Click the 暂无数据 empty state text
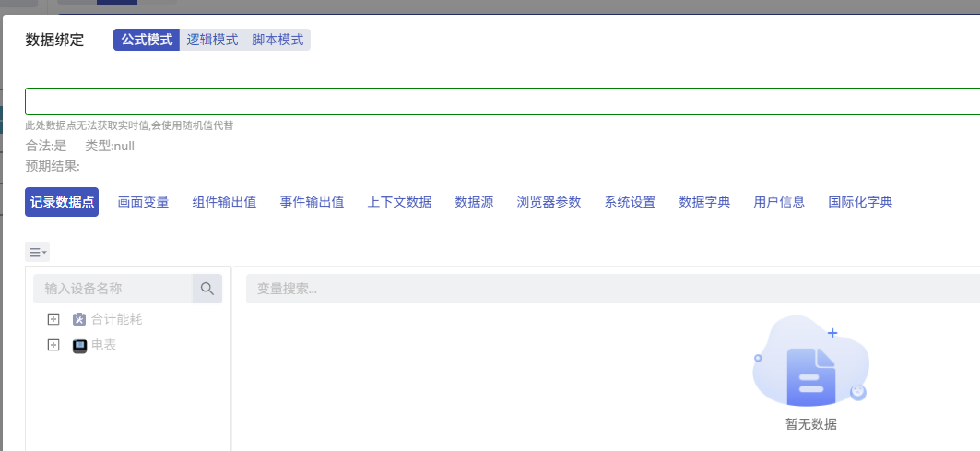This screenshot has height=451, width=980. 811,424
